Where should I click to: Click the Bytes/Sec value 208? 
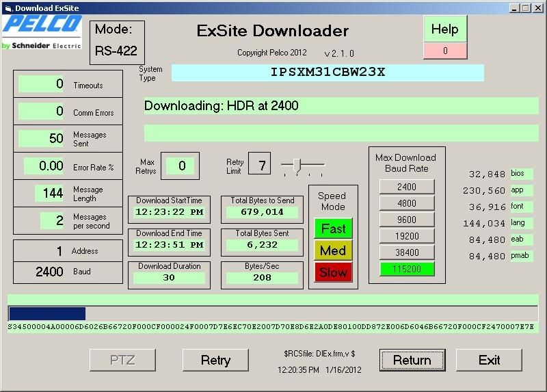[x=262, y=278]
